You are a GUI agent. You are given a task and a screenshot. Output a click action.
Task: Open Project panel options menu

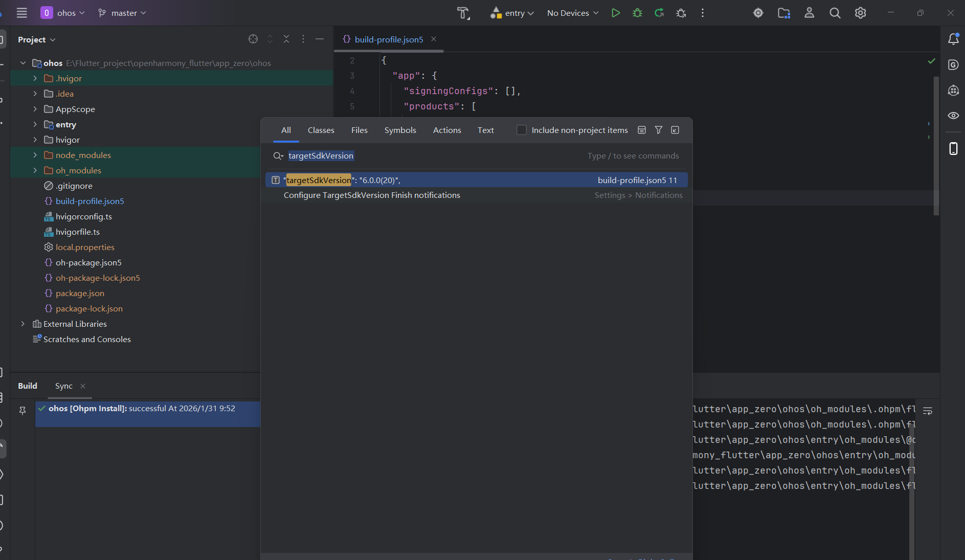tap(303, 39)
